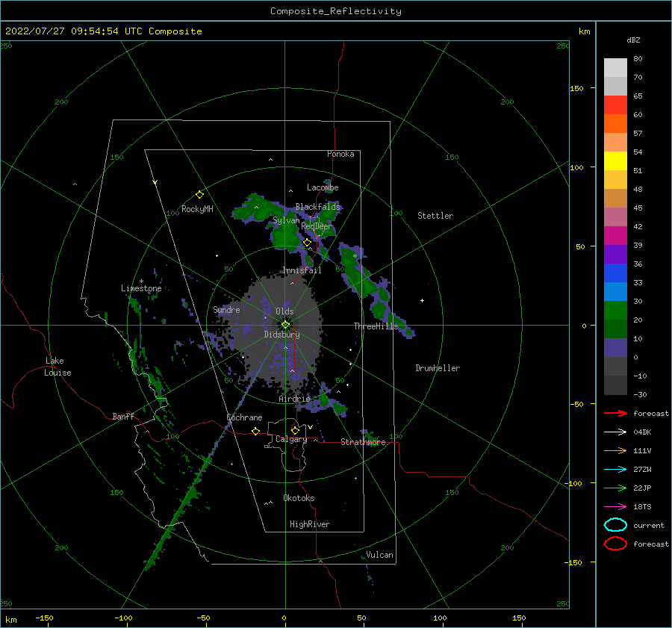Click the Stettler city label
This screenshot has height=628, width=672.
click(x=435, y=216)
